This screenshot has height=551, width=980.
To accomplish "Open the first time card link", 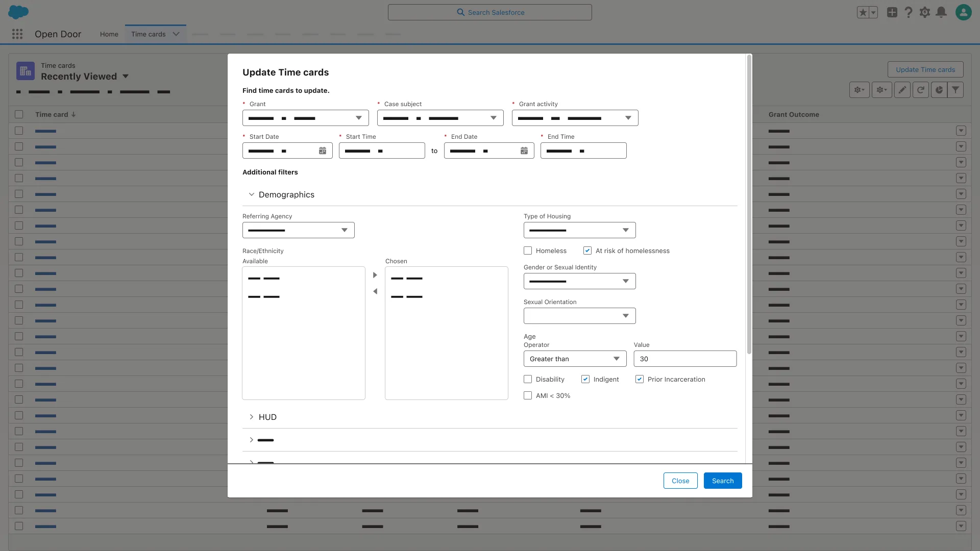I will click(45, 131).
